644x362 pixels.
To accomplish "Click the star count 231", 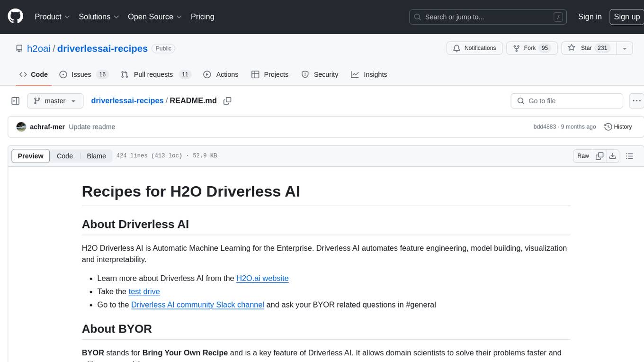I will 602,48.
